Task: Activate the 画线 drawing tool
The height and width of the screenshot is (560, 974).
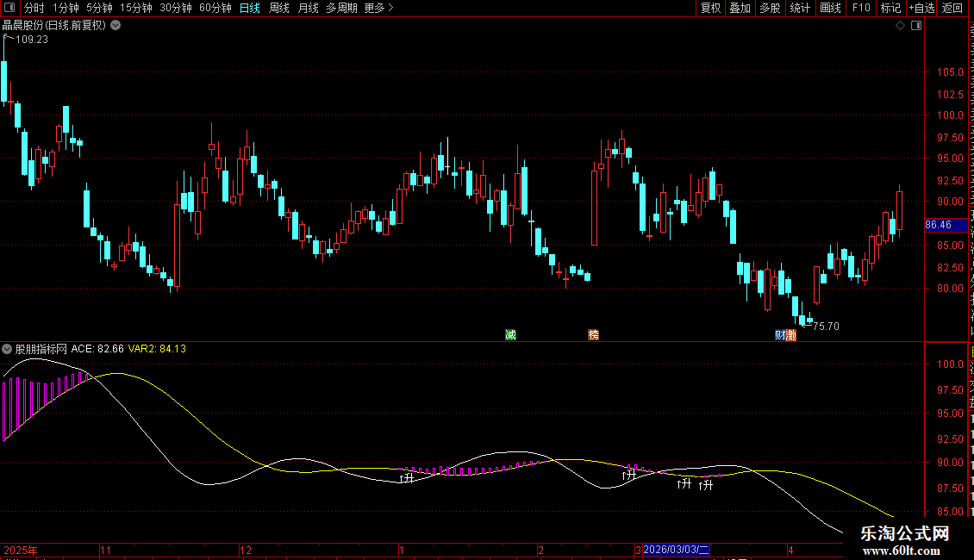Action: (x=830, y=8)
